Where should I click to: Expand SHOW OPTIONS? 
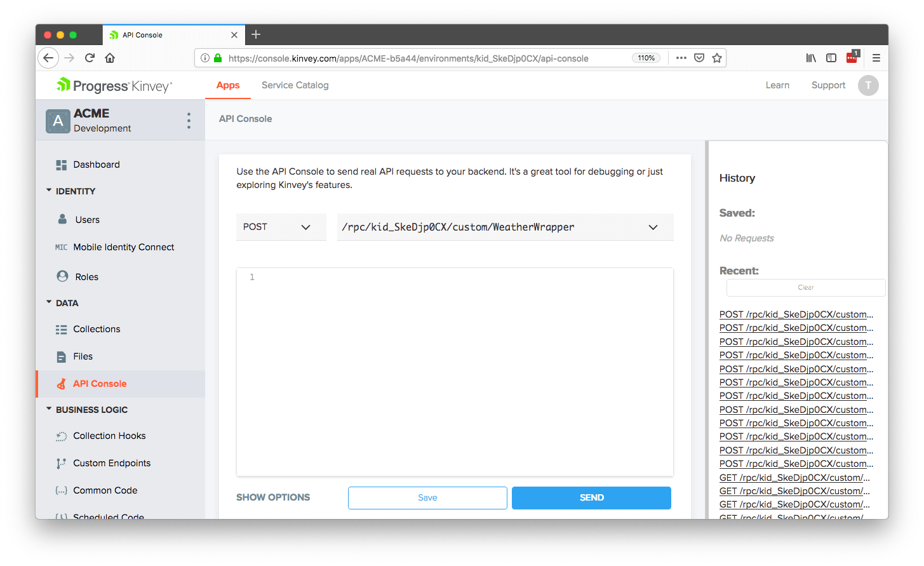click(x=273, y=497)
